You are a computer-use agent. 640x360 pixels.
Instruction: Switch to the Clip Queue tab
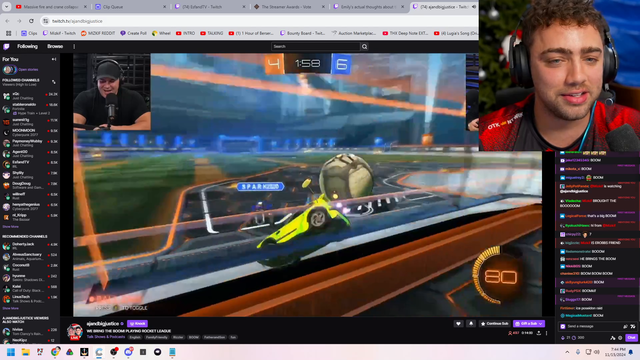(130, 7)
